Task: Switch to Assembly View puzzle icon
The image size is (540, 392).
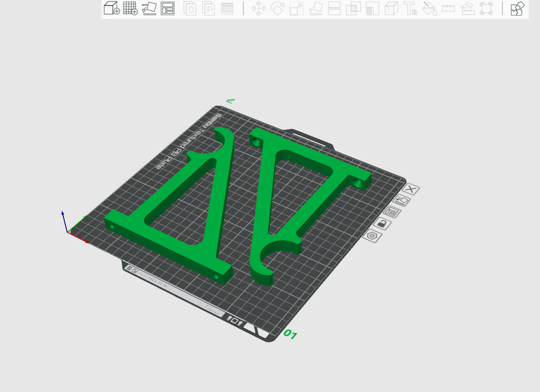Action: click(x=517, y=8)
